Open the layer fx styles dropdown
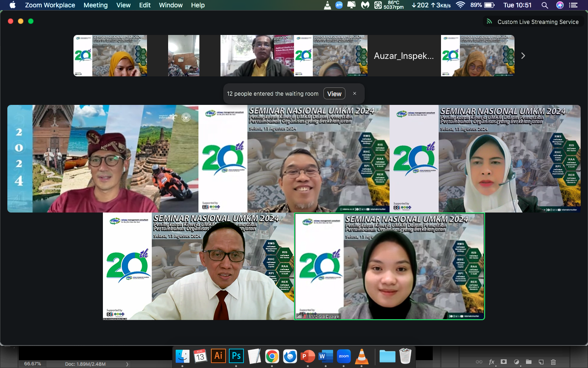 (492, 362)
